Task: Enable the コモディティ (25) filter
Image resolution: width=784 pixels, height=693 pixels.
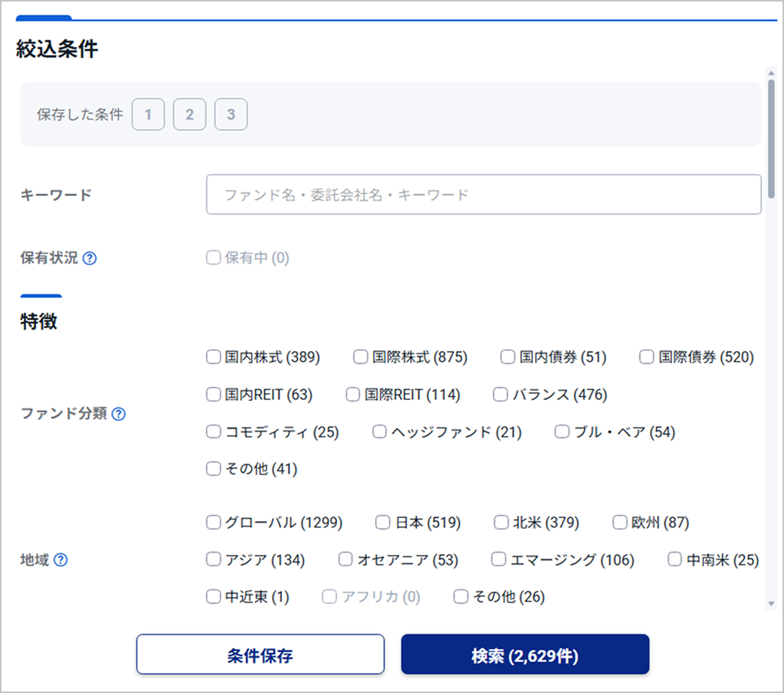Action: 214,432
